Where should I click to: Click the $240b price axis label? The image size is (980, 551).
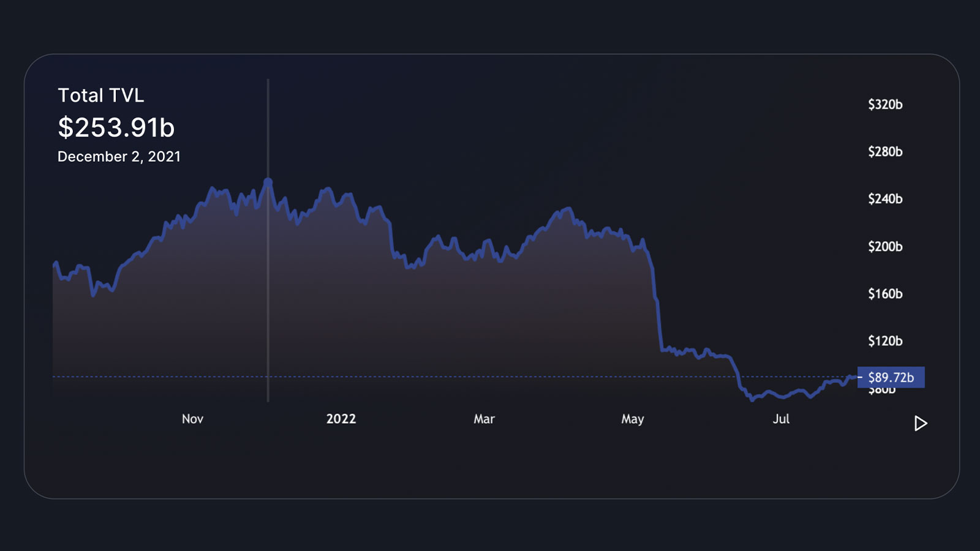[x=885, y=199]
